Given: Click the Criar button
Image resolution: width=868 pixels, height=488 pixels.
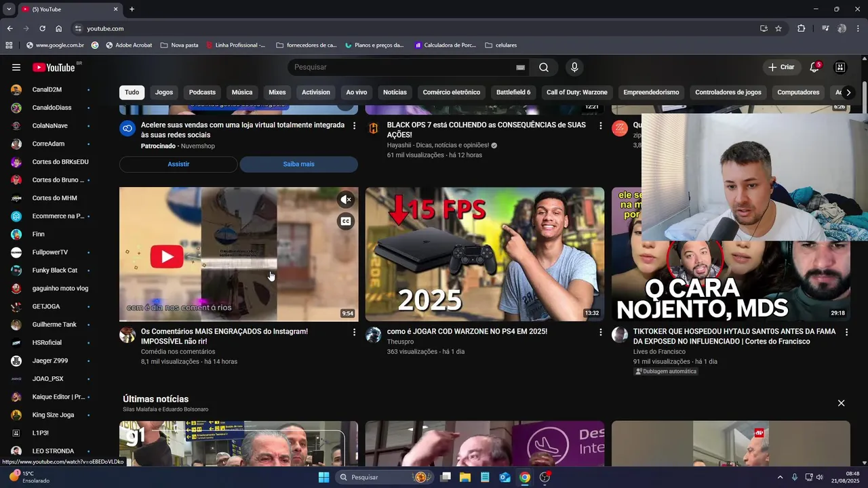Looking at the screenshot, I should 781,67.
